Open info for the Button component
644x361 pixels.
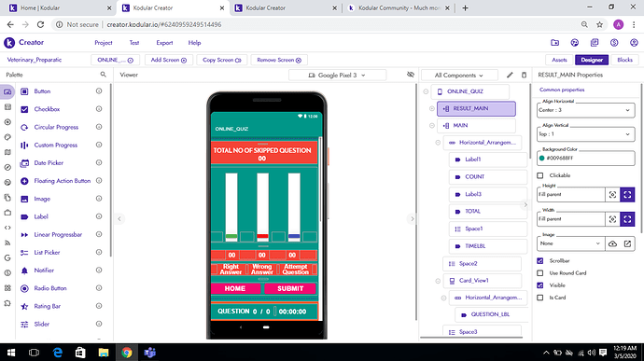tap(99, 91)
